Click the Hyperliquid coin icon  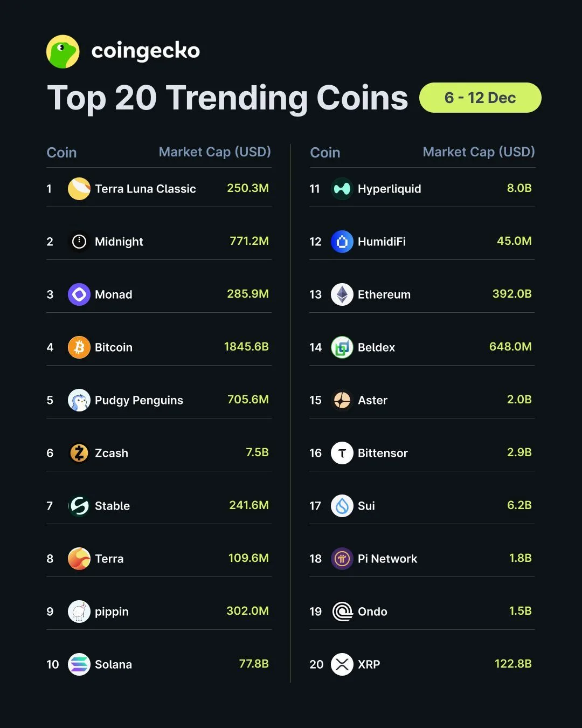[342, 189]
